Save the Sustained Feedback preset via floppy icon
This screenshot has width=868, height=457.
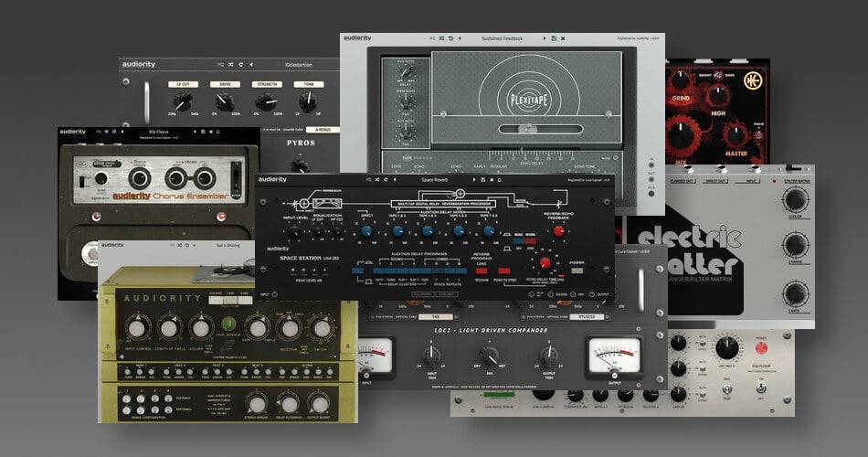coord(554,38)
